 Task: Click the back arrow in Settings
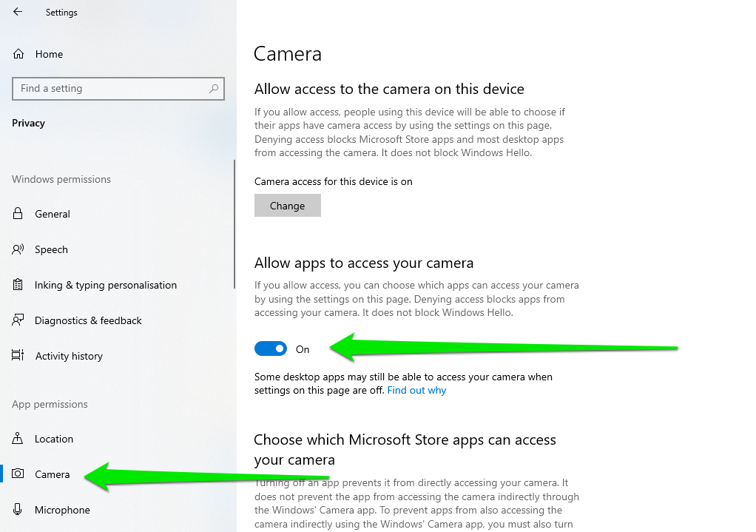[18, 12]
